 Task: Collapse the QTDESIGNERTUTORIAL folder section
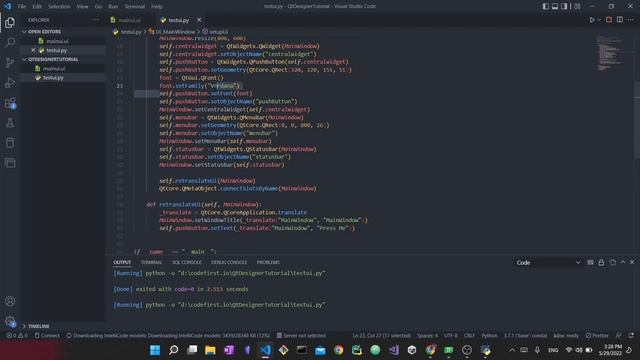[x=51, y=59]
